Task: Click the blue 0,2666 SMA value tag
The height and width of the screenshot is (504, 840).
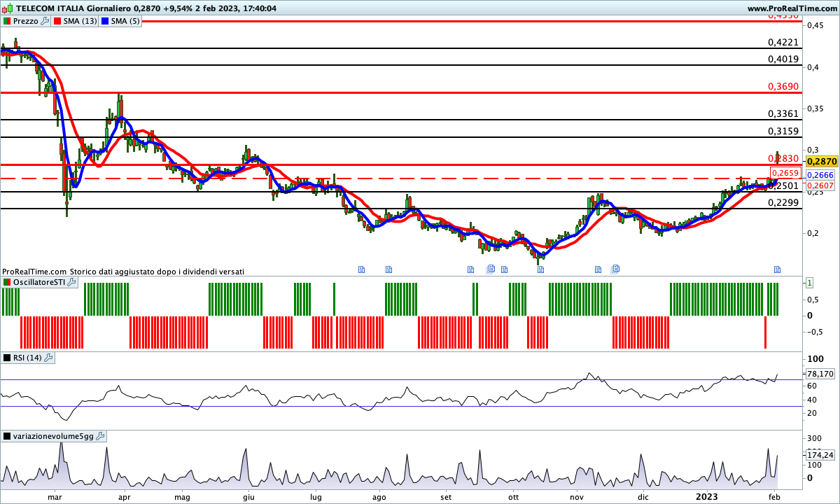Action: click(820, 175)
